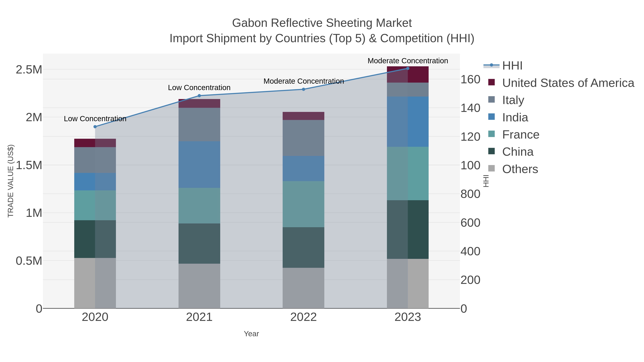Click the 2021 France bar segment
The image size is (644, 362).
pos(199,206)
